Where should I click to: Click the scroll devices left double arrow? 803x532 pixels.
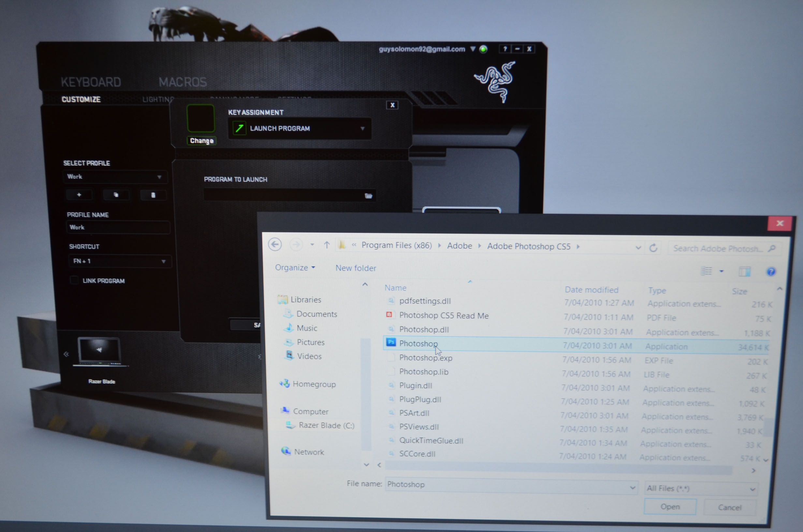pos(66,354)
